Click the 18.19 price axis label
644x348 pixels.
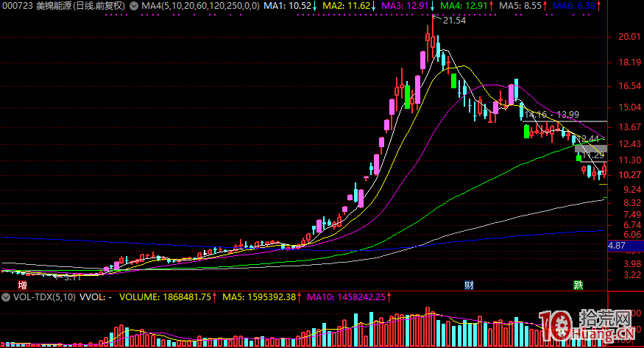[x=629, y=63]
